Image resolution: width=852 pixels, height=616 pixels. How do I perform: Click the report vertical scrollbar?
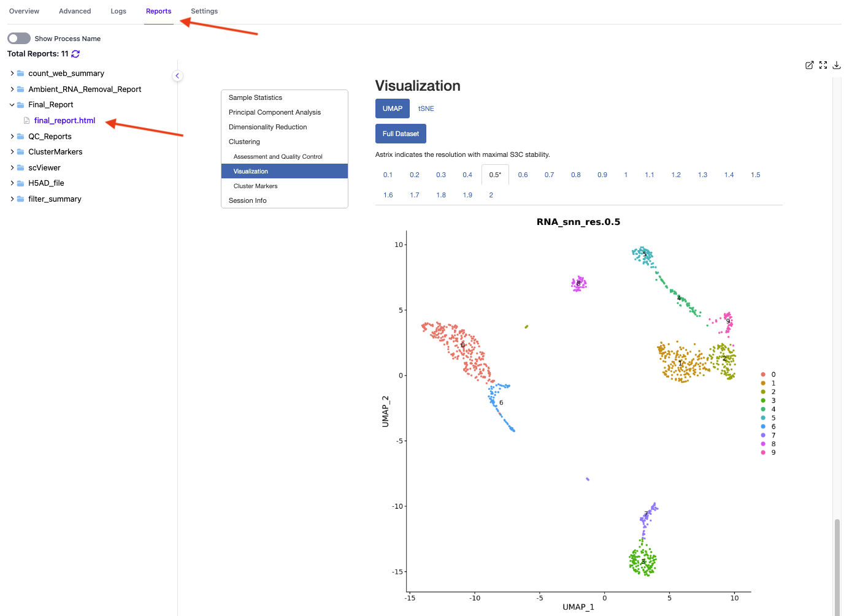(x=837, y=566)
